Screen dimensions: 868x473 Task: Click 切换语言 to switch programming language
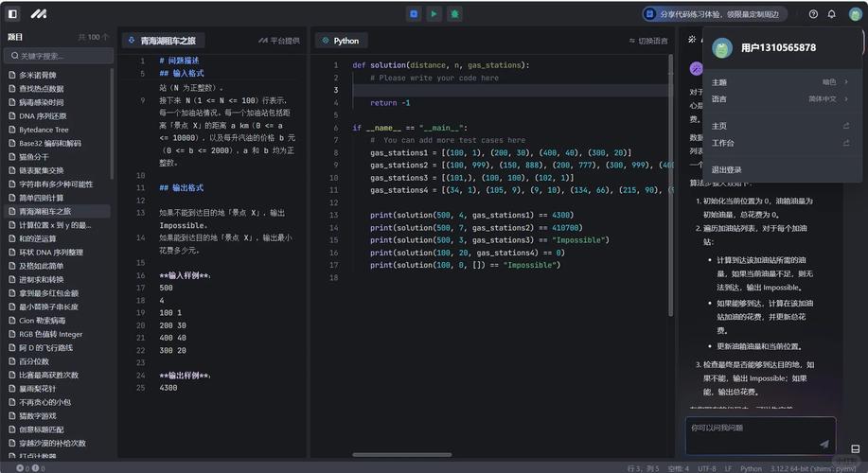pyautogui.click(x=647, y=41)
